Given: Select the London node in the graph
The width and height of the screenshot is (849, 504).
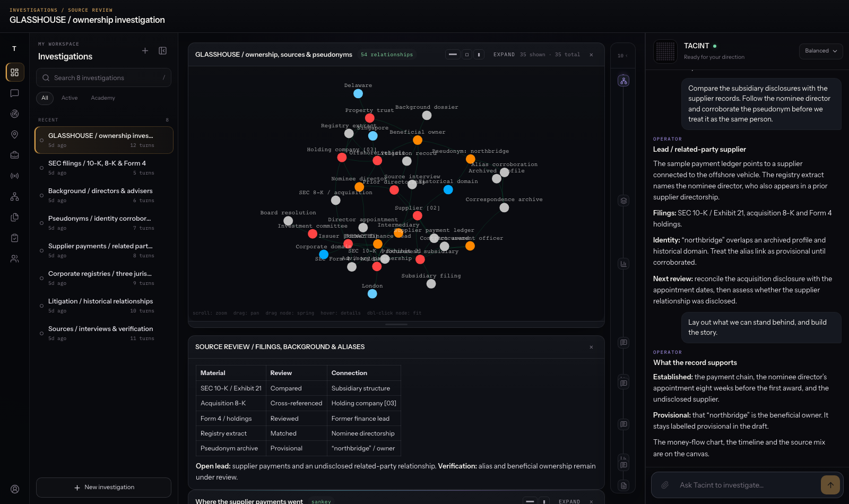Looking at the screenshot, I should click(x=372, y=294).
